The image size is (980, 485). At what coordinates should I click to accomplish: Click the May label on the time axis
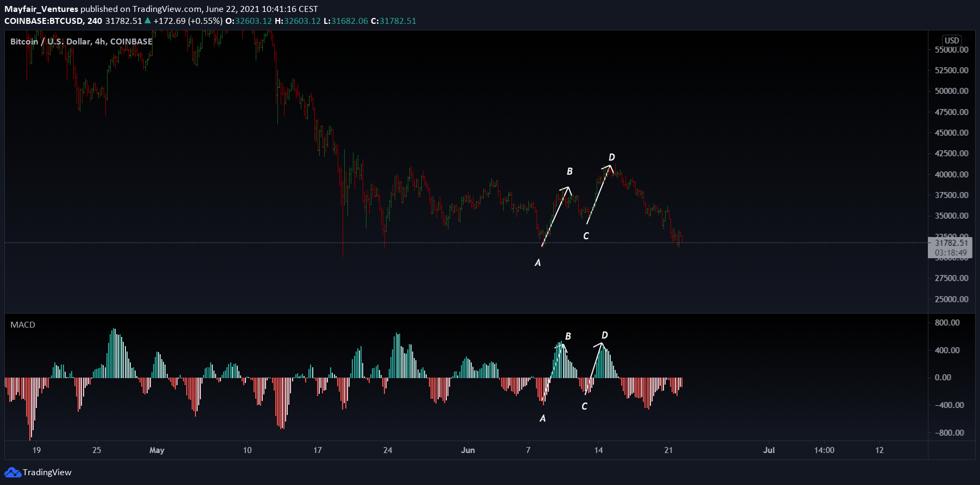point(156,450)
